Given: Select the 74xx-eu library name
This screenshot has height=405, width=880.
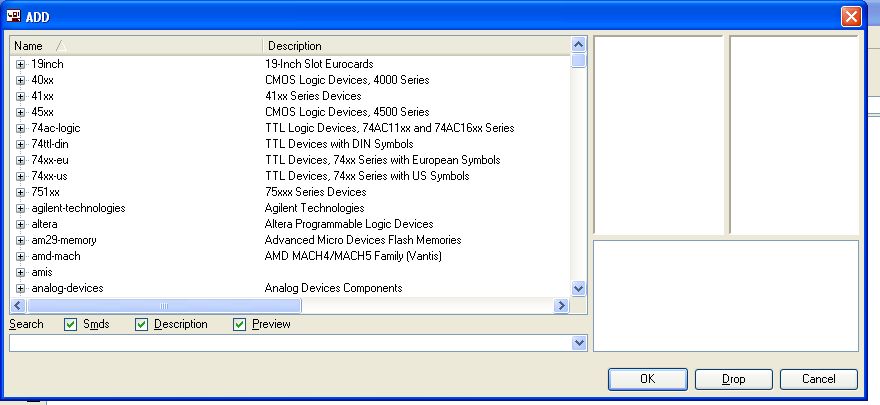Looking at the screenshot, I should coord(50,160).
